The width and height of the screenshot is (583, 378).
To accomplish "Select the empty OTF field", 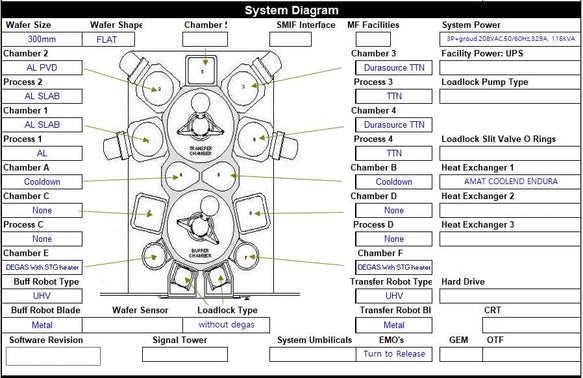I will [x=532, y=354].
